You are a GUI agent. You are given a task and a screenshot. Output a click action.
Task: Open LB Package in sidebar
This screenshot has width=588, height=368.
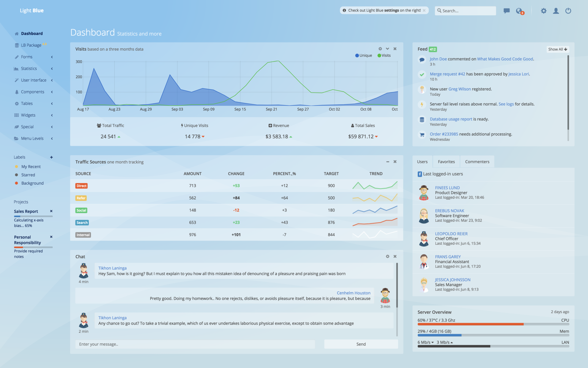point(31,45)
